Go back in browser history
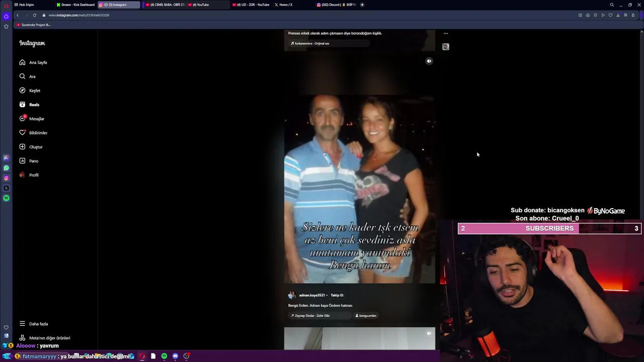The image size is (644, 362). (x=17, y=15)
